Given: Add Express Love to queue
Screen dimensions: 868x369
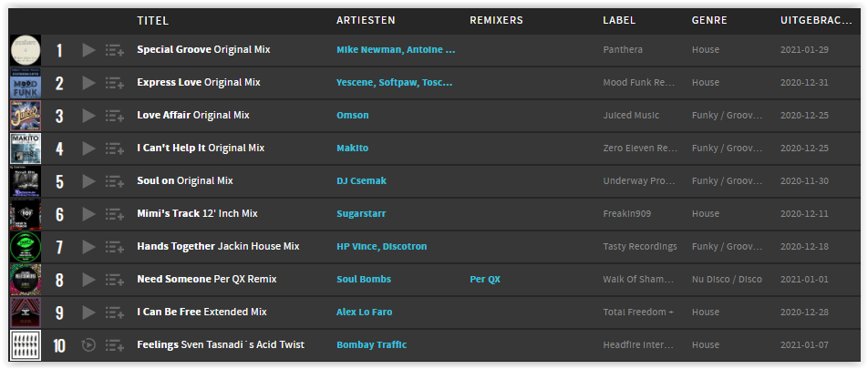Looking at the screenshot, I should pos(115,83).
